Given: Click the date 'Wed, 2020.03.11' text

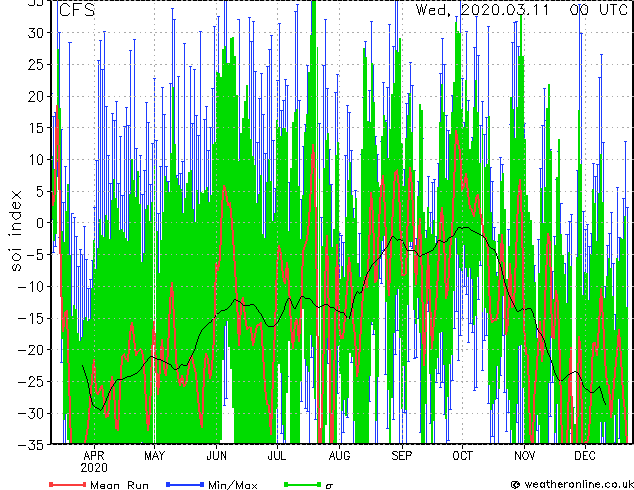Looking at the screenshot, I should (x=482, y=10).
